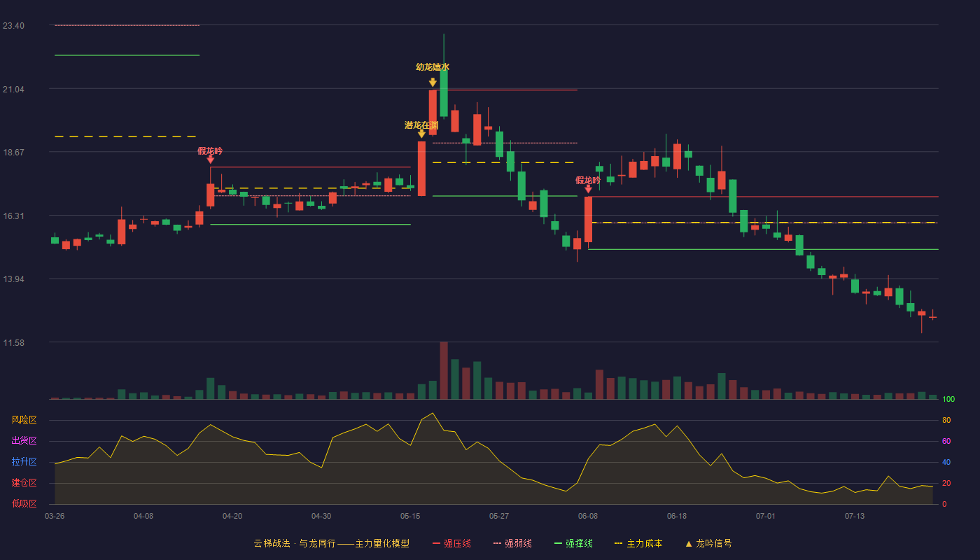This screenshot has height=560, width=980.
Task: Click the red arrow under 06-08 假龙吟
Action: tap(588, 188)
